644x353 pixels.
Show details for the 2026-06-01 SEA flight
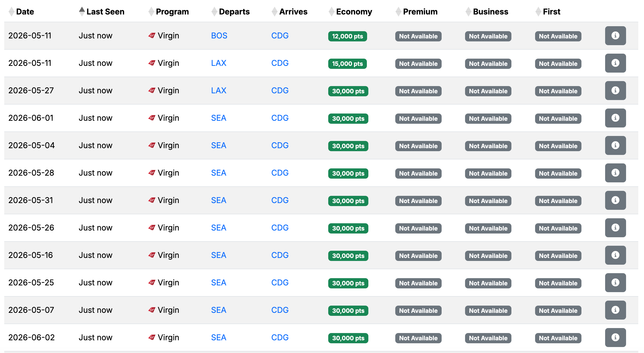coord(615,118)
